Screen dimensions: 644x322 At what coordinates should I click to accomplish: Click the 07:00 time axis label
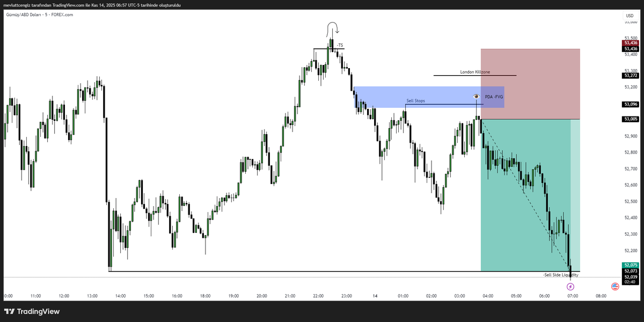click(x=573, y=296)
